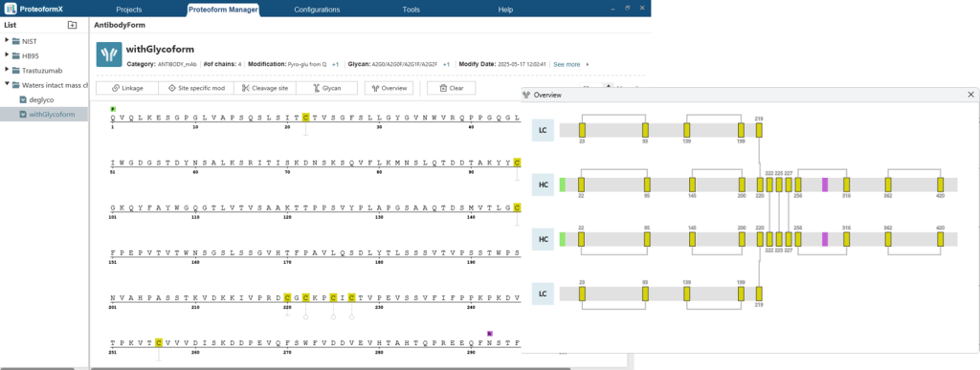The width and height of the screenshot is (980, 370).
Task: Select the Site specific mod tool
Action: tap(196, 88)
